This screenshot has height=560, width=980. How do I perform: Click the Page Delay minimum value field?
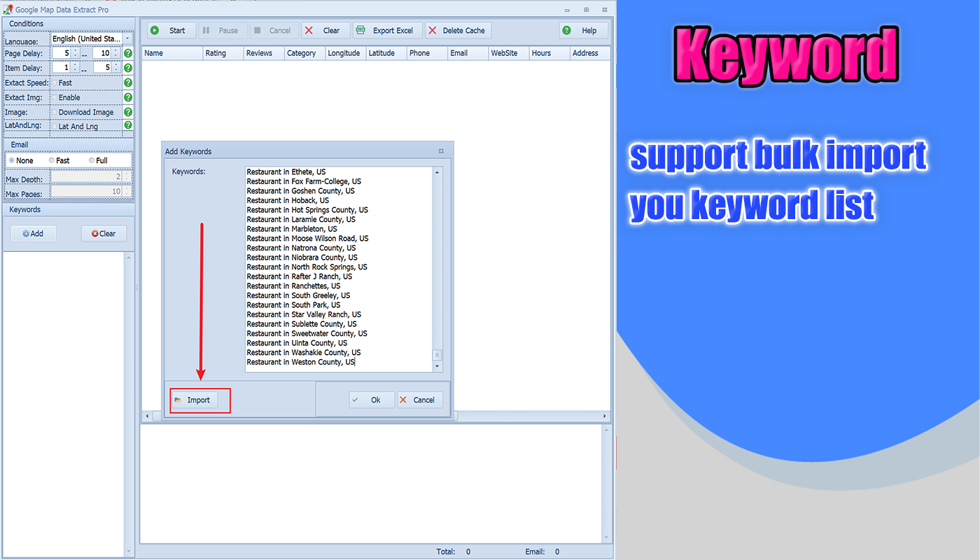(x=62, y=53)
